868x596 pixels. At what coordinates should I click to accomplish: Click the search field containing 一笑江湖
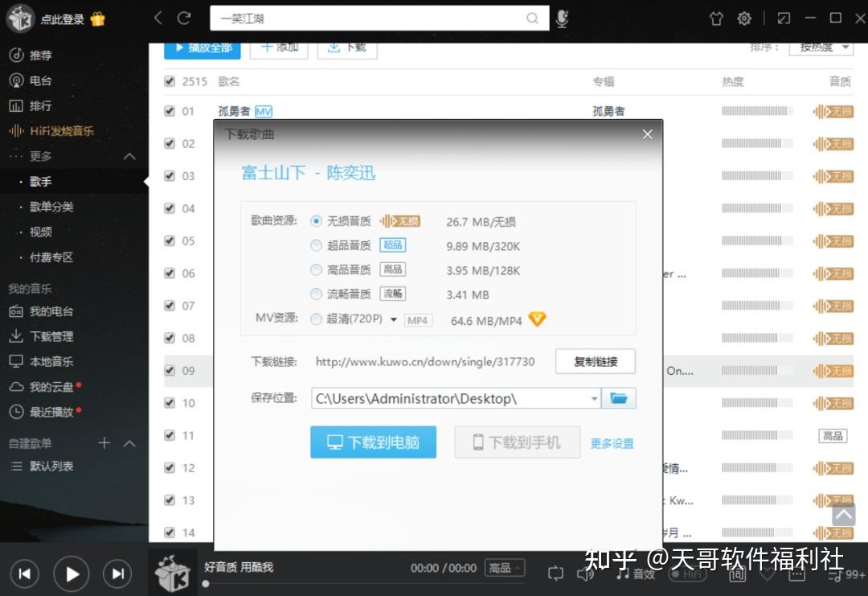click(379, 18)
